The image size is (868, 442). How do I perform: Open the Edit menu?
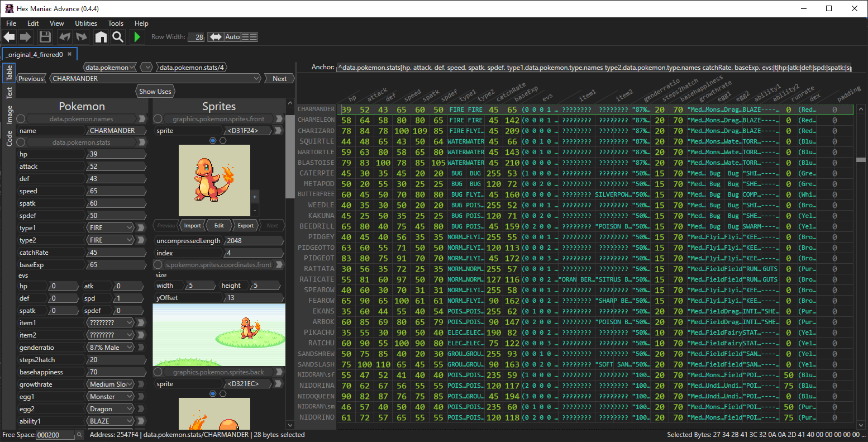33,23
